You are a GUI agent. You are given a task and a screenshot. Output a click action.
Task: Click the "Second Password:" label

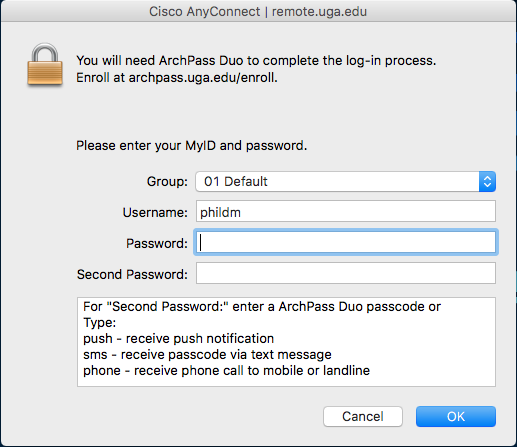point(132,275)
